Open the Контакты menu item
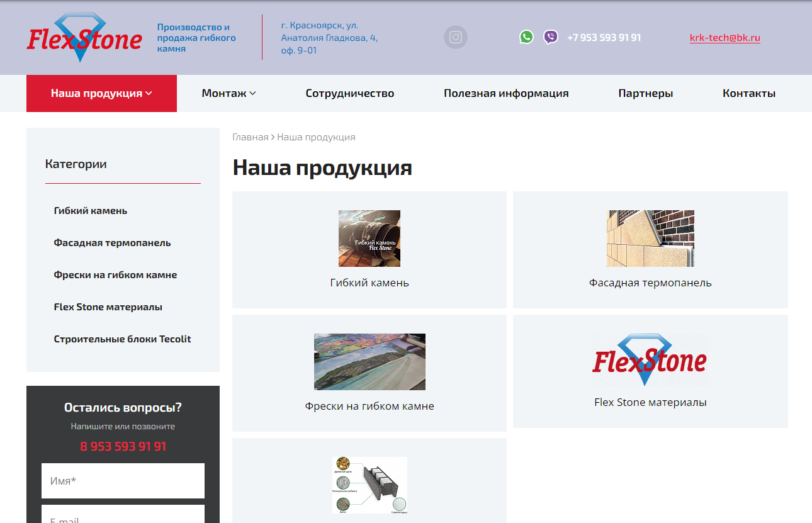The height and width of the screenshot is (523, 812). tap(749, 93)
